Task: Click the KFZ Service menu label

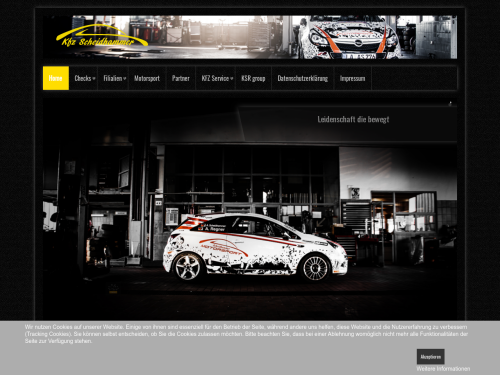Action: point(215,78)
